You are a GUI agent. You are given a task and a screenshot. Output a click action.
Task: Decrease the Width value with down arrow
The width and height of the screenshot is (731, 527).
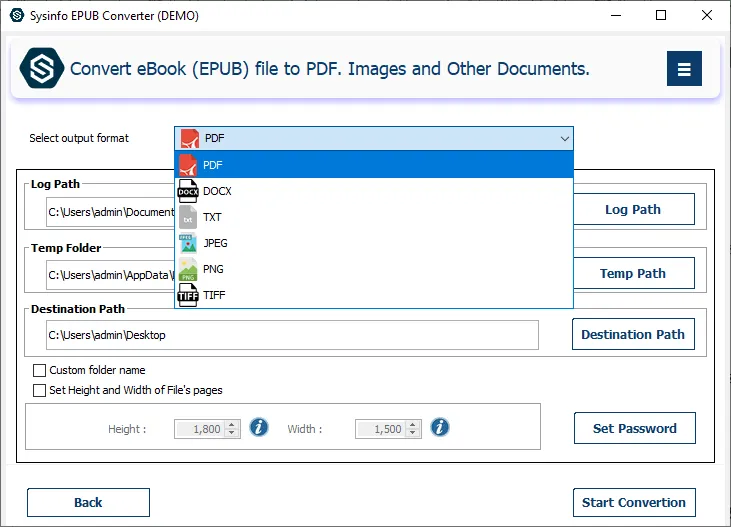413,433
